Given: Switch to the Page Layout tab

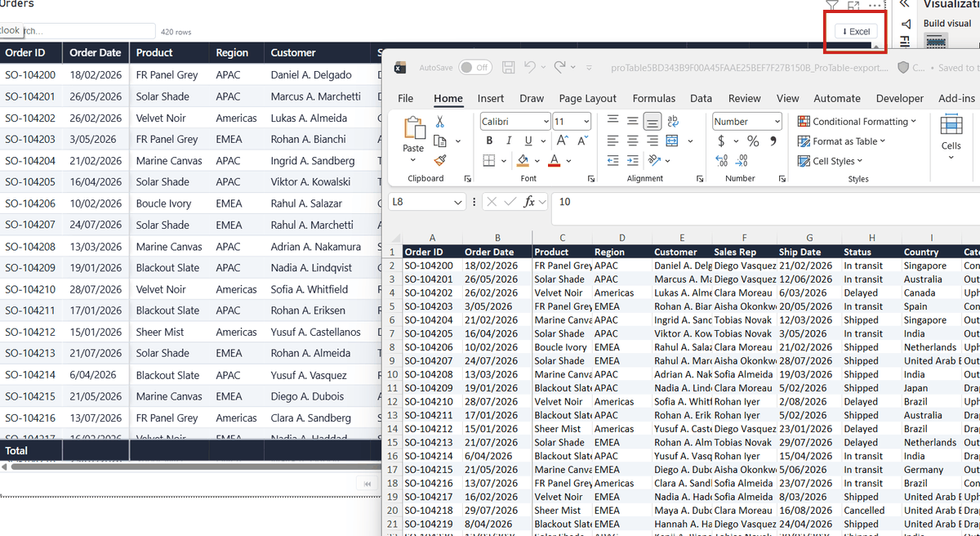Looking at the screenshot, I should [x=588, y=98].
